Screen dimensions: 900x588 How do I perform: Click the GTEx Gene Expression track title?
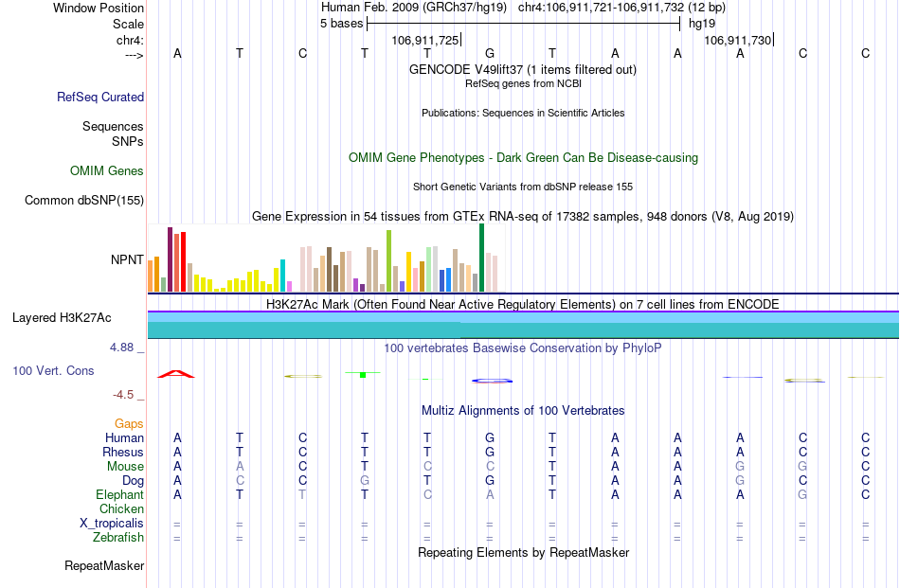point(523,216)
